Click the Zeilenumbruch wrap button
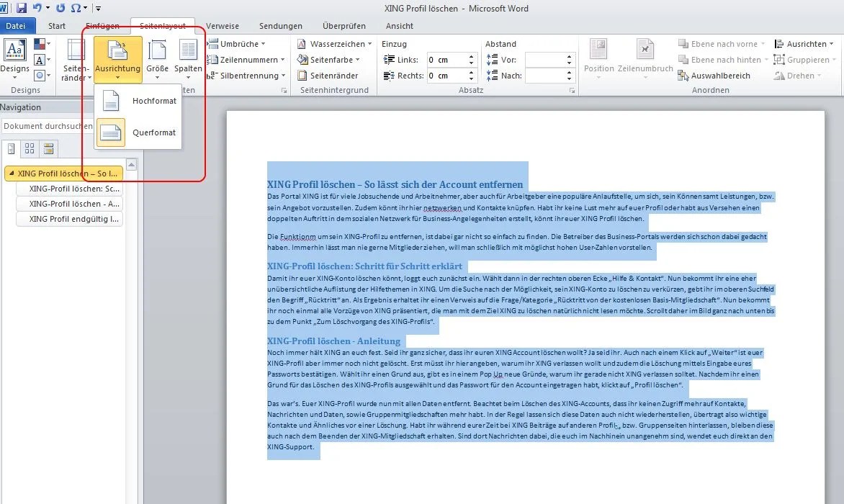 [x=645, y=60]
